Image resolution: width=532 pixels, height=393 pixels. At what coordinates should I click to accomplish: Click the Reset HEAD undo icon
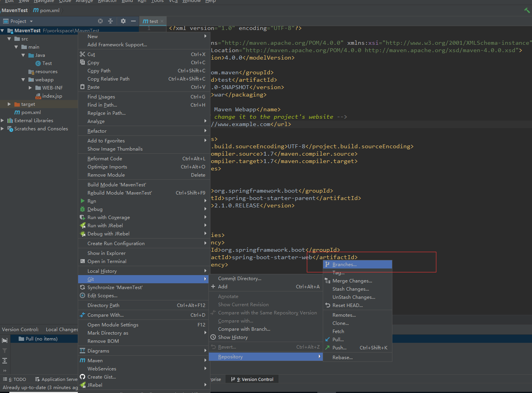(x=327, y=305)
